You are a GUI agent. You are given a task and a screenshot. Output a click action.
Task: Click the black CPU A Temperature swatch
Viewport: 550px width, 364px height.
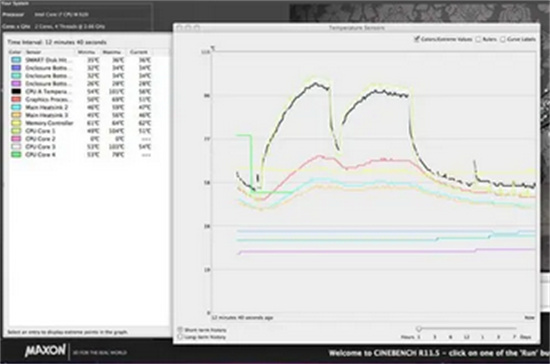click(x=16, y=92)
